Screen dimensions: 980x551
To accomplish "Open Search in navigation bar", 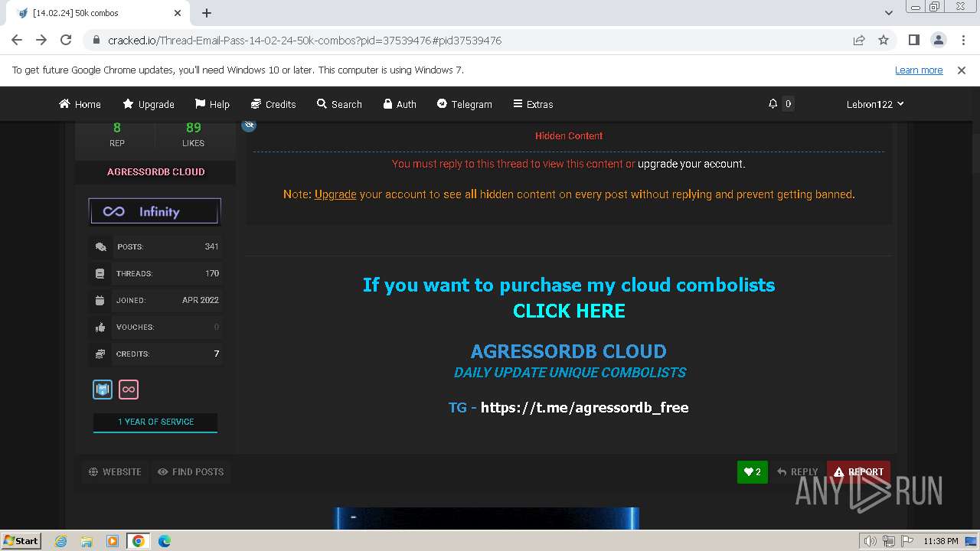I will (x=339, y=104).
